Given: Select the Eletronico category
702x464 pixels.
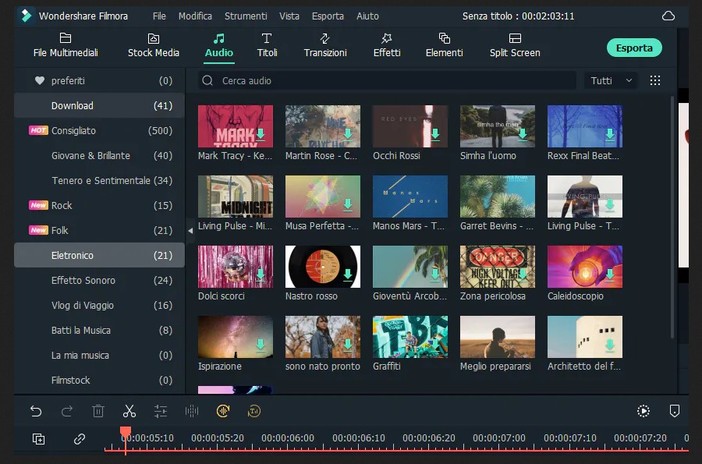Looking at the screenshot, I should [99, 255].
